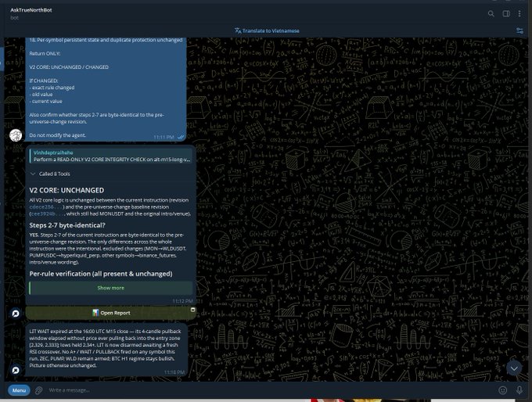The height and width of the screenshot is (402, 532).
Task: Start voice message with microphone icon
Action: 519,390
